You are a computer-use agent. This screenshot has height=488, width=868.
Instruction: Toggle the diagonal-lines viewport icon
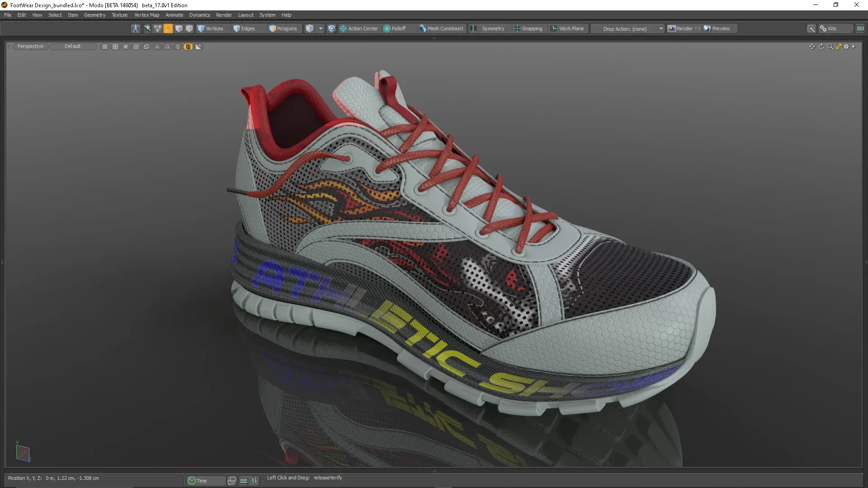(136, 47)
